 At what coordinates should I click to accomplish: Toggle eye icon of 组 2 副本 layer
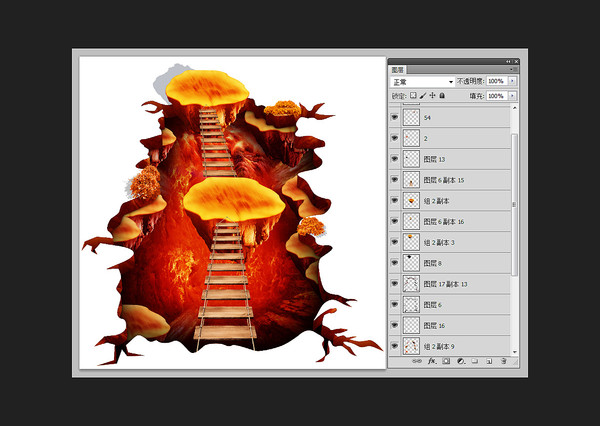coord(395,200)
